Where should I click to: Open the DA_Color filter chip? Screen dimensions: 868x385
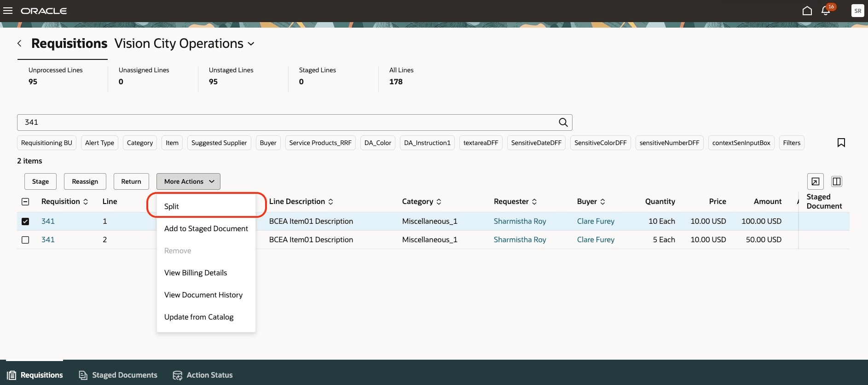pyautogui.click(x=378, y=143)
